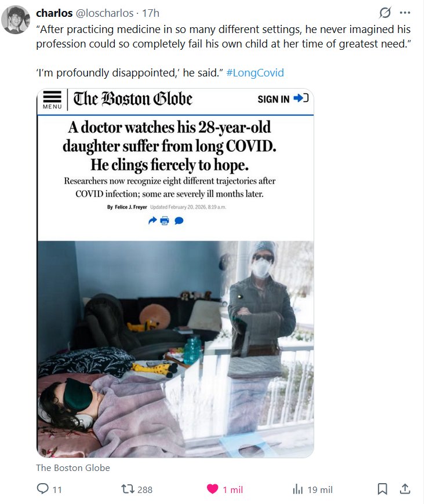Bookmark this post
This screenshot has height=504, width=429.
(x=382, y=489)
